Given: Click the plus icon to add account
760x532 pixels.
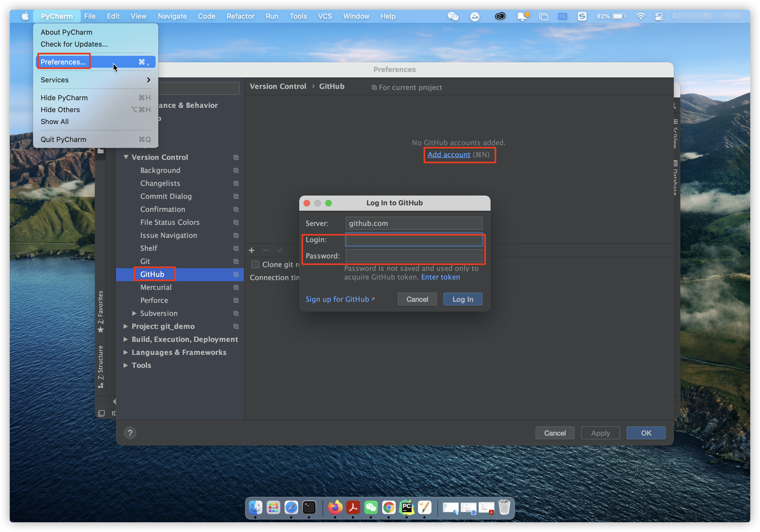Looking at the screenshot, I should (x=252, y=250).
